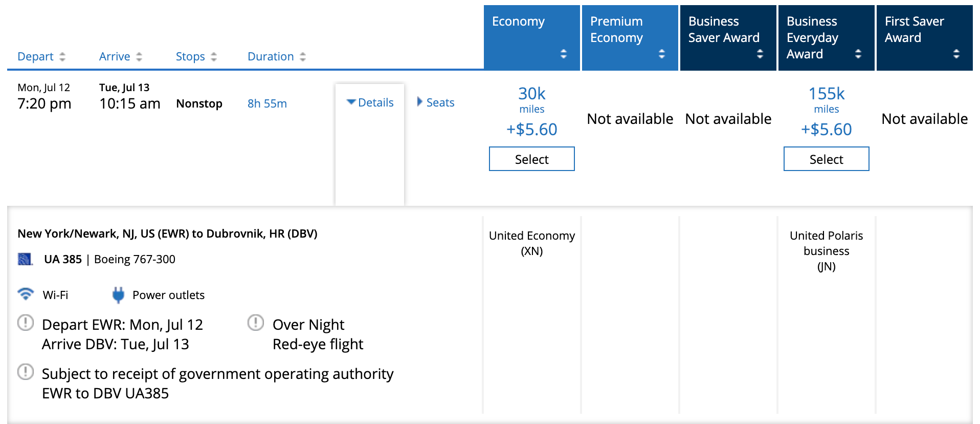Click the government operating authority alert icon

click(x=26, y=372)
